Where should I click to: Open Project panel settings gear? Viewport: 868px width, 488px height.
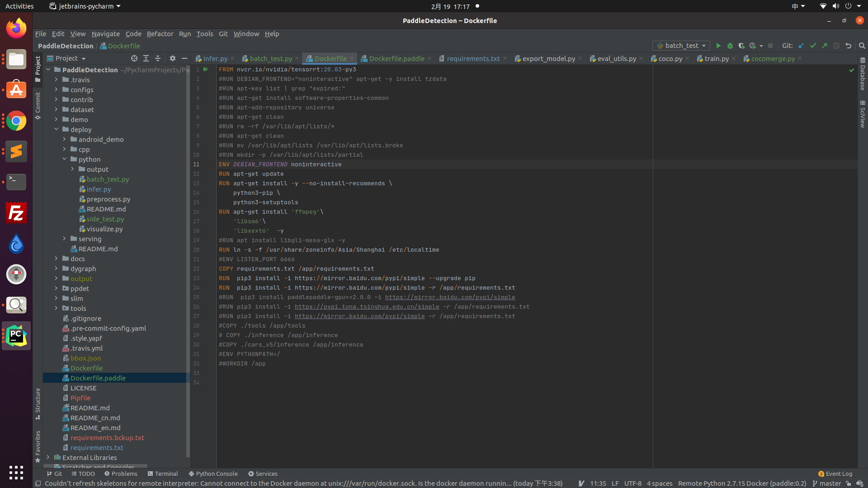[173, 58]
